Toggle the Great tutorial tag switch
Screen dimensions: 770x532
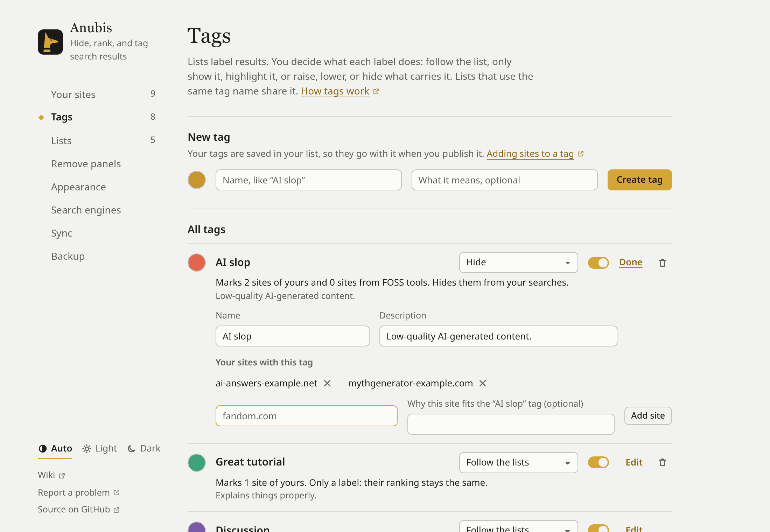click(598, 462)
